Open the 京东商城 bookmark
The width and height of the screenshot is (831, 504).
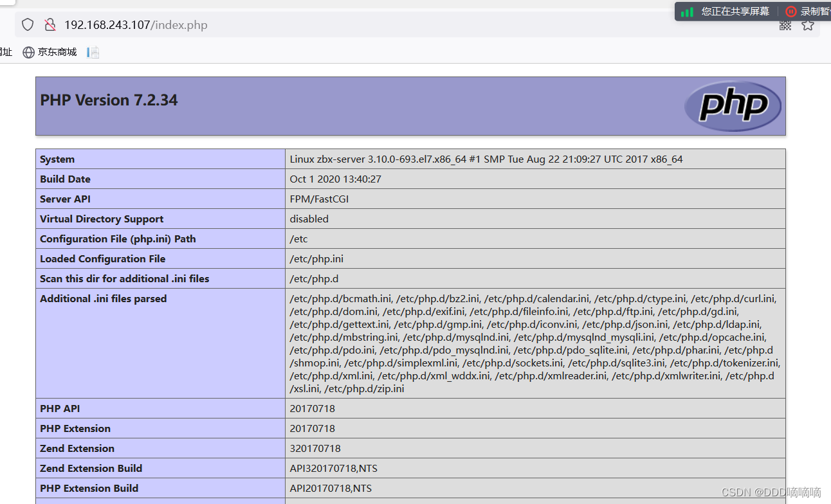[x=50, y=52]
